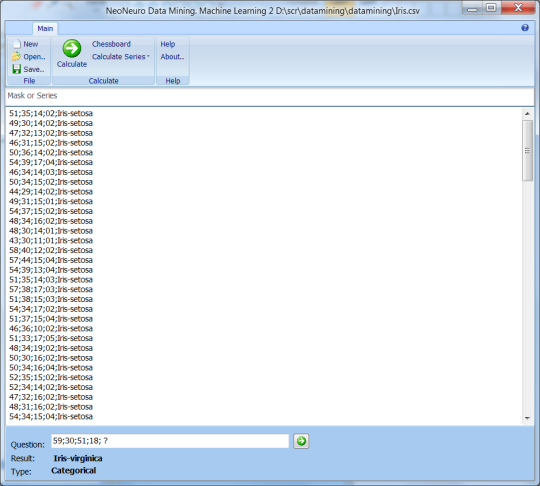Close the NeoNeuro Data Mining window

[518, 8]
